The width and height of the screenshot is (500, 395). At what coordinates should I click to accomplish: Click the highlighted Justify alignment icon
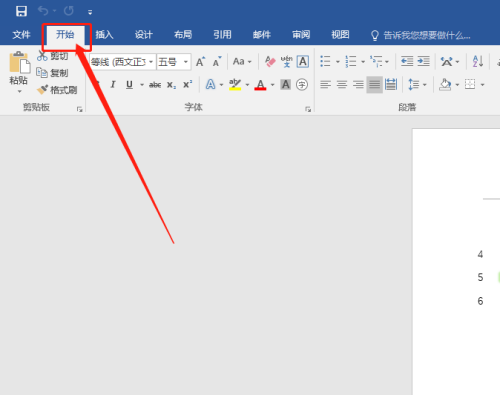click(x=374, y=85)
